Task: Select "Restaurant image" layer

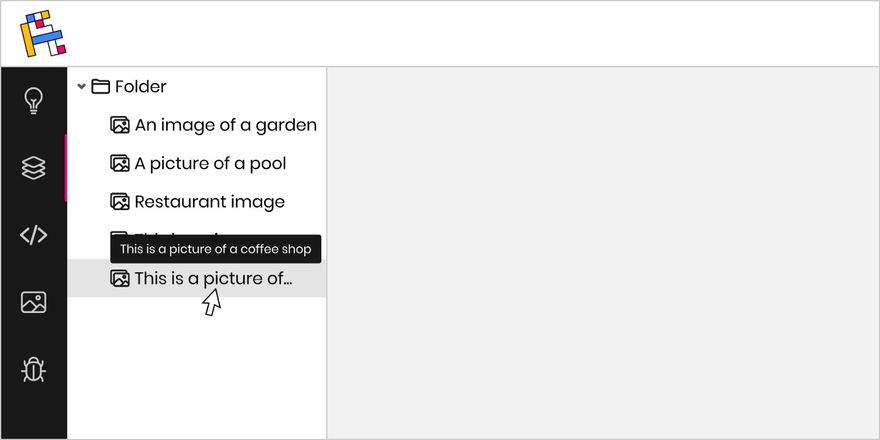Action: click(x=209, y=202)
